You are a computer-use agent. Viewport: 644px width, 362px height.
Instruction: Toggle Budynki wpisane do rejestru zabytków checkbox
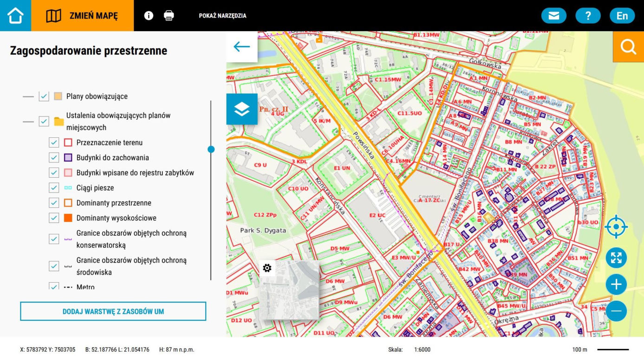point(54,173)
